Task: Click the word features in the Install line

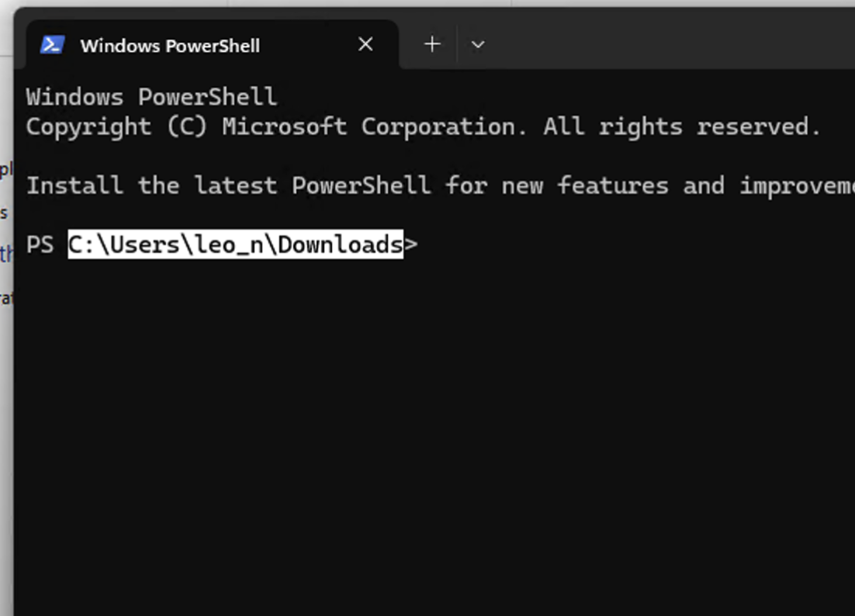Action: click(613, 186)
